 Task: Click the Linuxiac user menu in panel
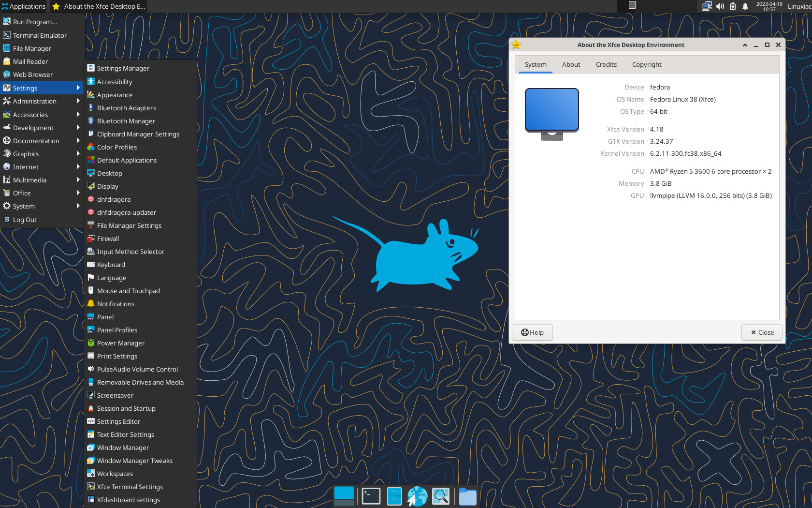tap(799, 6)
